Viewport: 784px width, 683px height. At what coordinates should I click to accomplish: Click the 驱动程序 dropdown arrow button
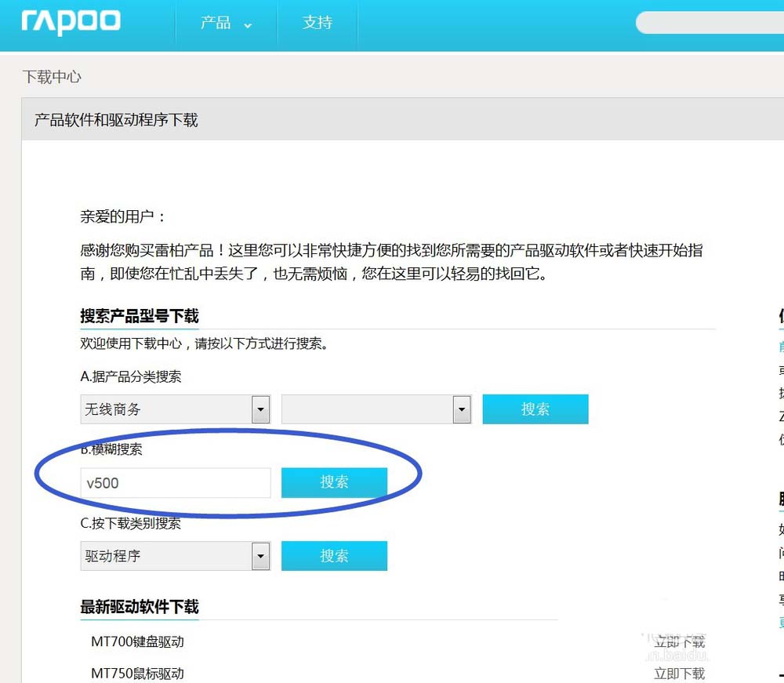click(260, 556)
